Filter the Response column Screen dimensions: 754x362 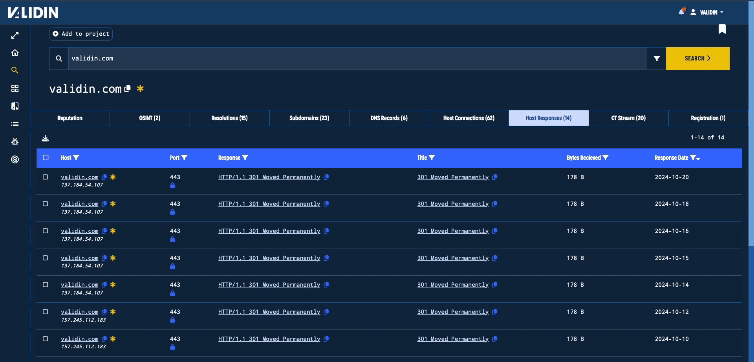coord(245,158)
